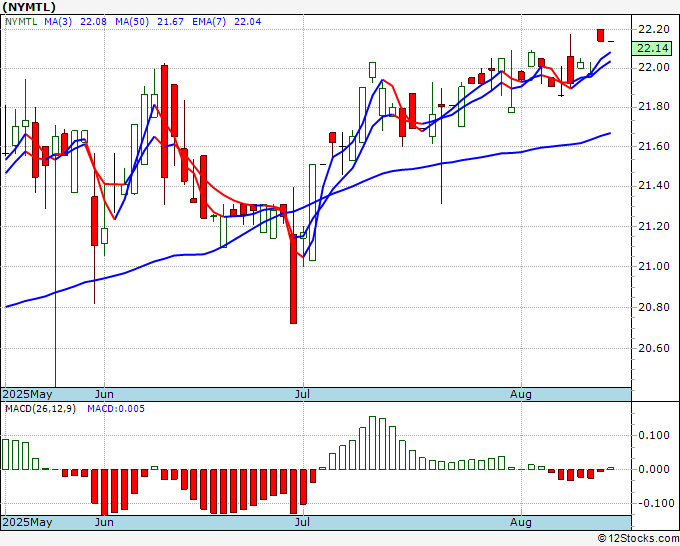The height and width of the screenshot is (546, 680).
Task: Click the MA(3) value 22.08
Action: click(93, 22)
